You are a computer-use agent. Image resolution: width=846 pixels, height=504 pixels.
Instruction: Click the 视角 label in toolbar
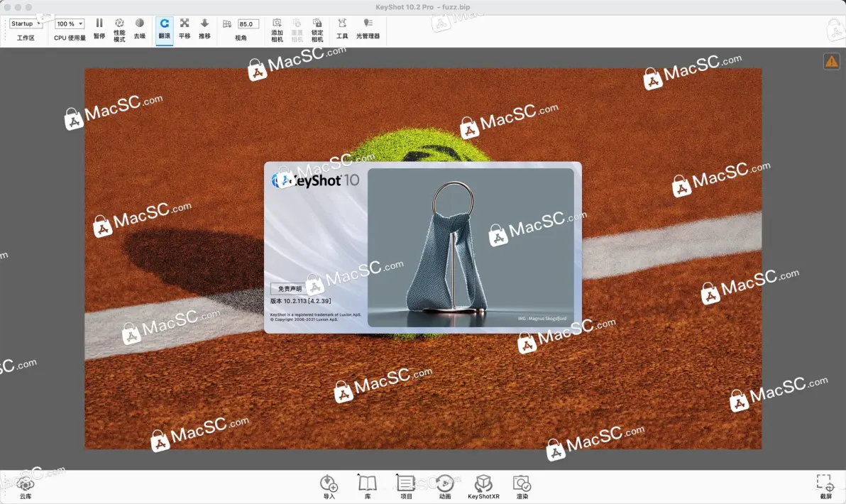[x=241, y=38]
